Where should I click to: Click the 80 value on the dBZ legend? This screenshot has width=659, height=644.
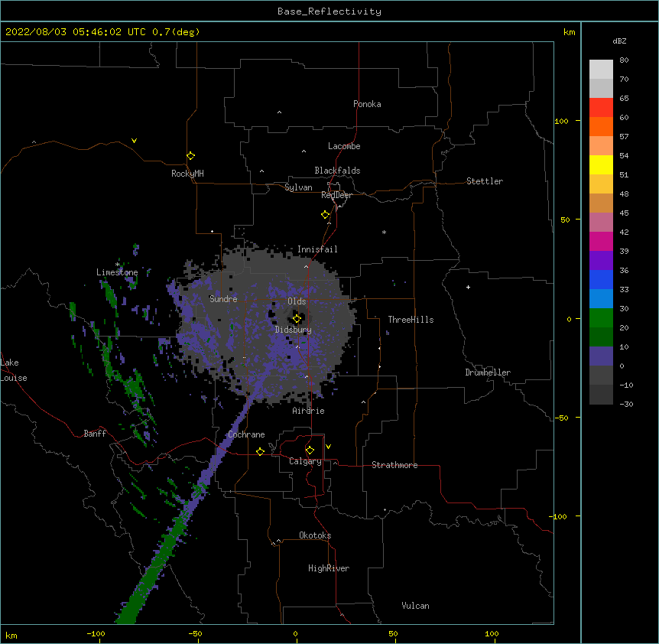coord(624,60)
